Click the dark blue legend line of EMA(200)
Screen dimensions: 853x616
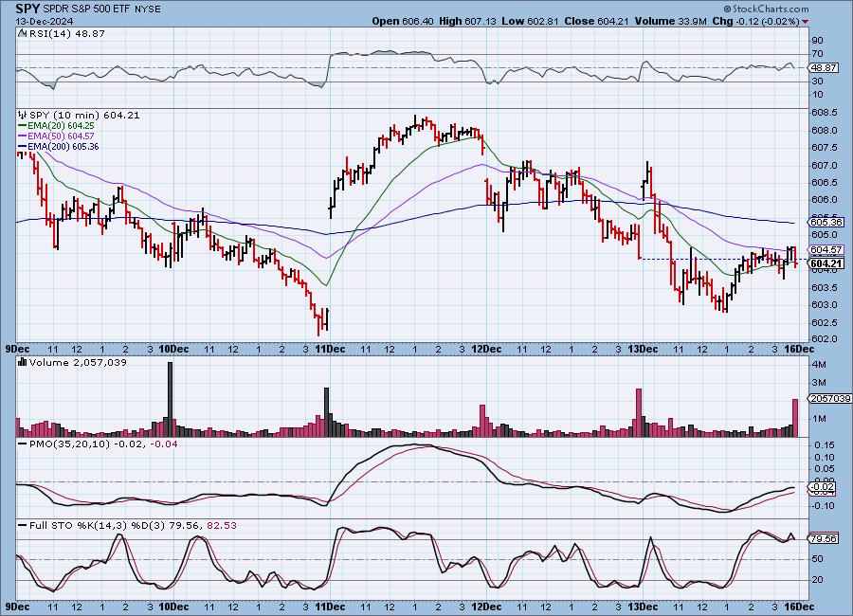tap(23, 146)
